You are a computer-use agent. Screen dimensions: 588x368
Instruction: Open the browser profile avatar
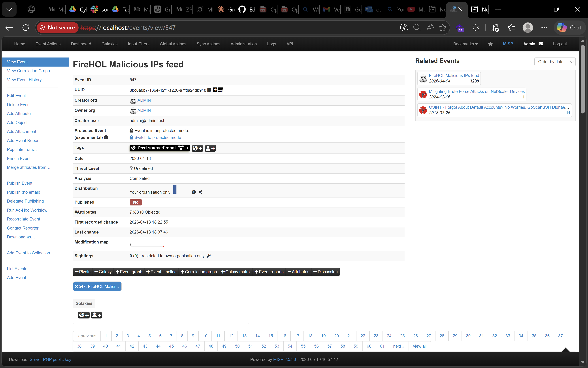click(x=528, y=28)
